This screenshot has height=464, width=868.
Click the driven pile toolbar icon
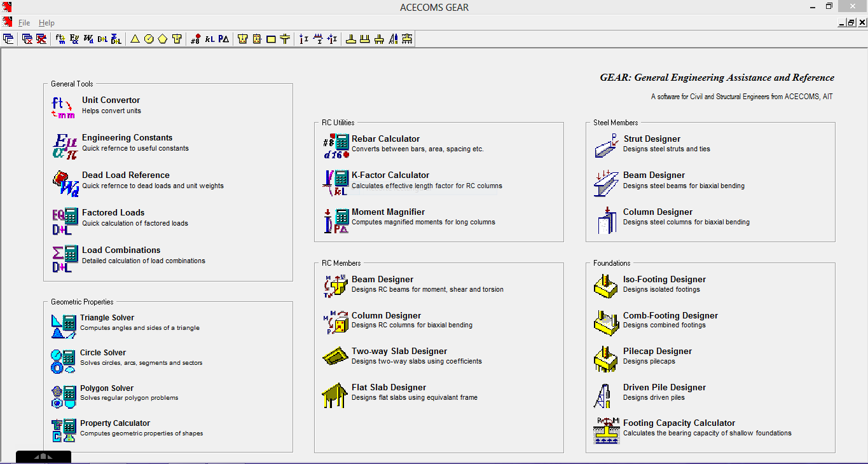pyautogui.click(x=393, y=39)
